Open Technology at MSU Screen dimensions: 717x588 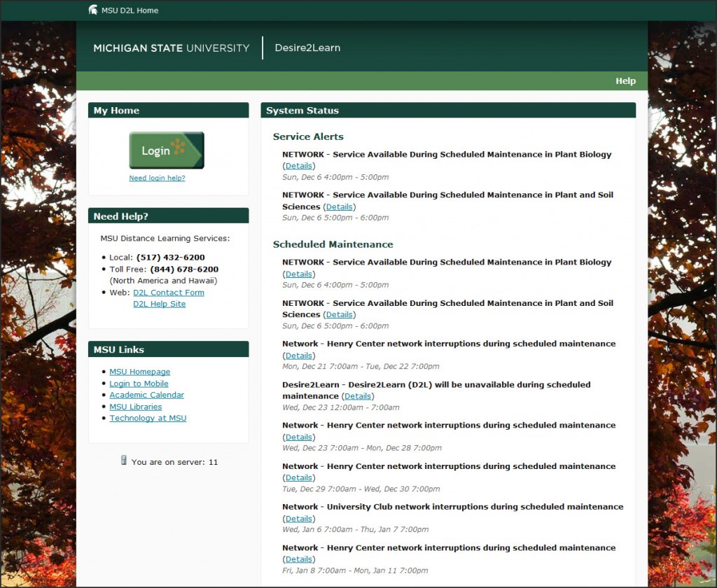click(148, 418)
